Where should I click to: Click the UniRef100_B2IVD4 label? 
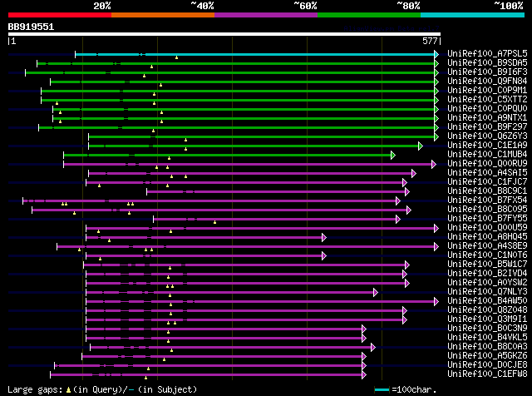487,274
